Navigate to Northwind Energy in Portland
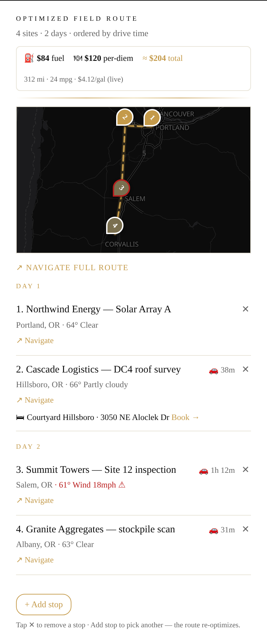 pos(35,340)
